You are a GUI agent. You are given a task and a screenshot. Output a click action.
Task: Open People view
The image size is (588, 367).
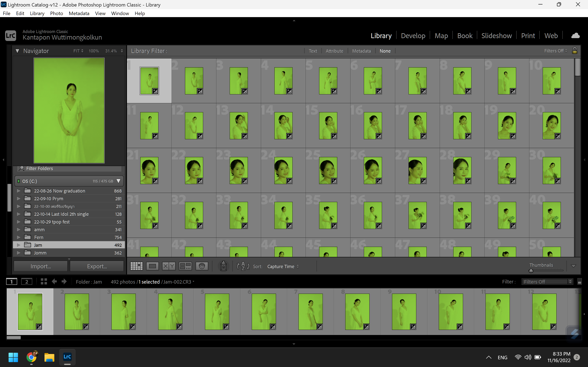point(202,266)
